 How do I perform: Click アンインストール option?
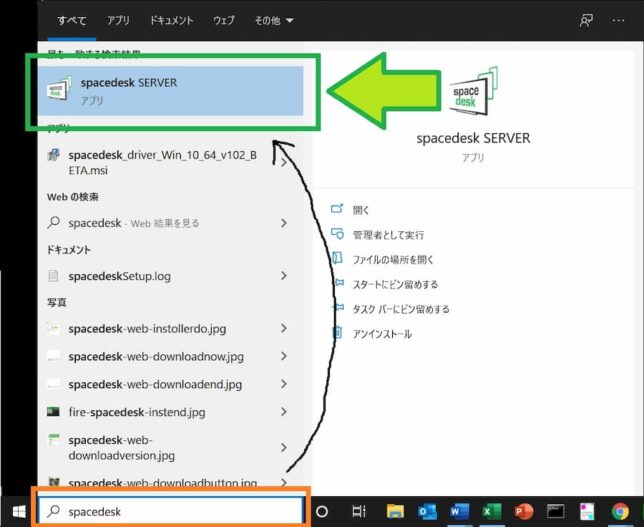[x=382, y=334]
